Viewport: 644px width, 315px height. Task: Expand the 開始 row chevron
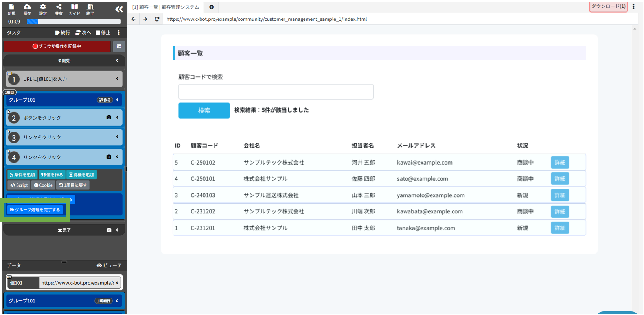pyautogui.click(x=117, y=61)
